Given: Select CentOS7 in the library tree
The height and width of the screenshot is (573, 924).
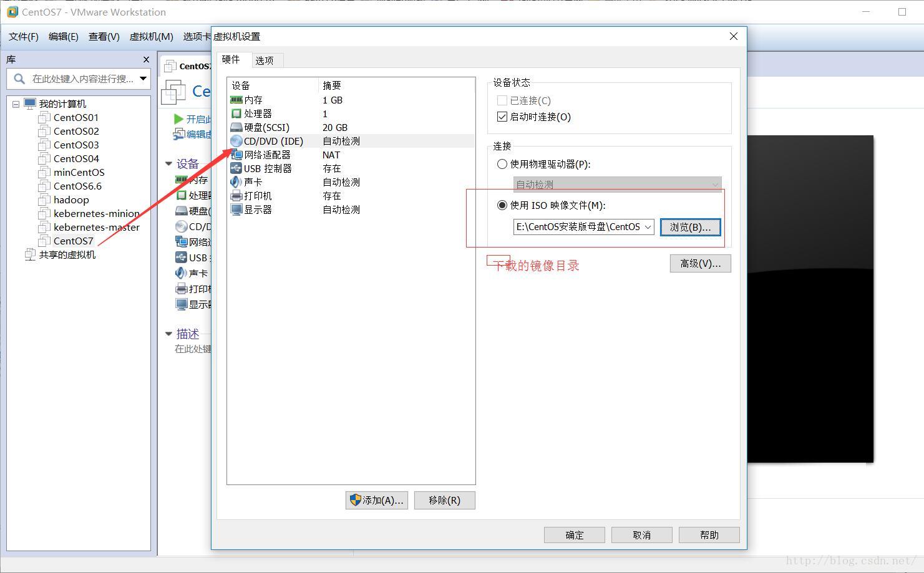Looking at the screenshot, I should click(74, 241).
